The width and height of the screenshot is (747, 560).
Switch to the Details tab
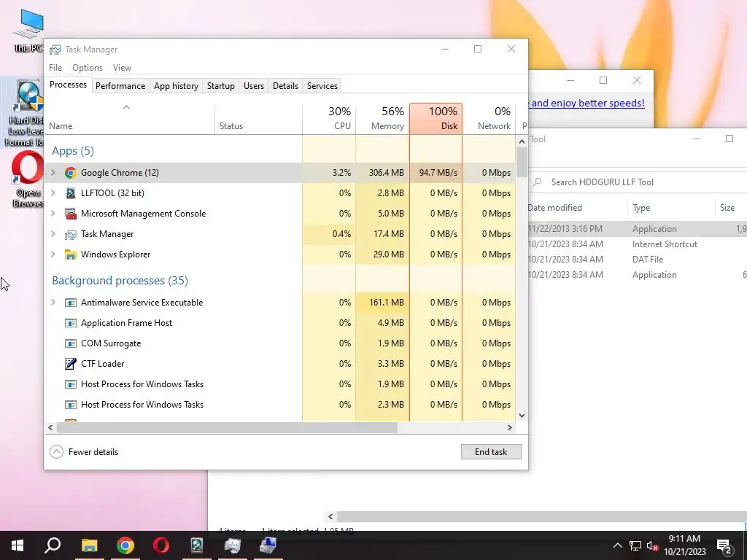[285, 86]
